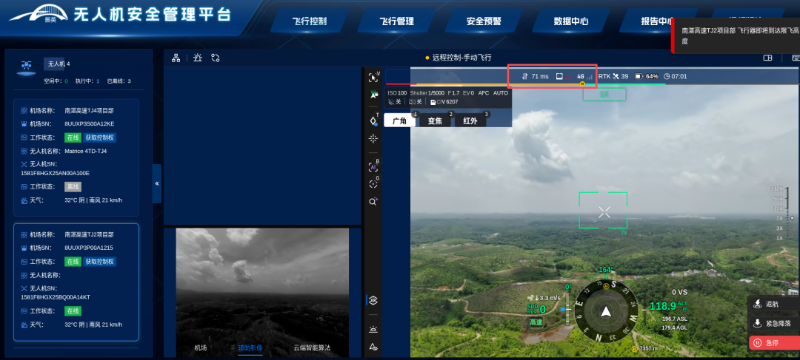The width and height of the screenshot is (800, 360).
Task: Switch to the 辅助影像 video tab
Action: pos(250,348)
